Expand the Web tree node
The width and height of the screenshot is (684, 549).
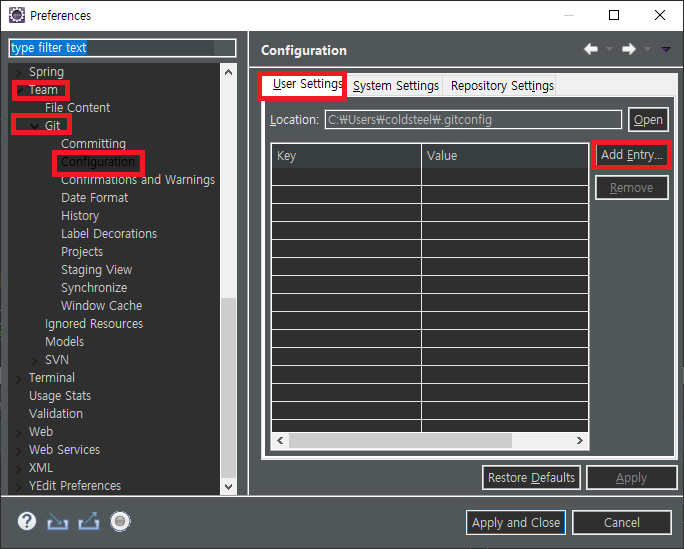click(x=18, y=433)
